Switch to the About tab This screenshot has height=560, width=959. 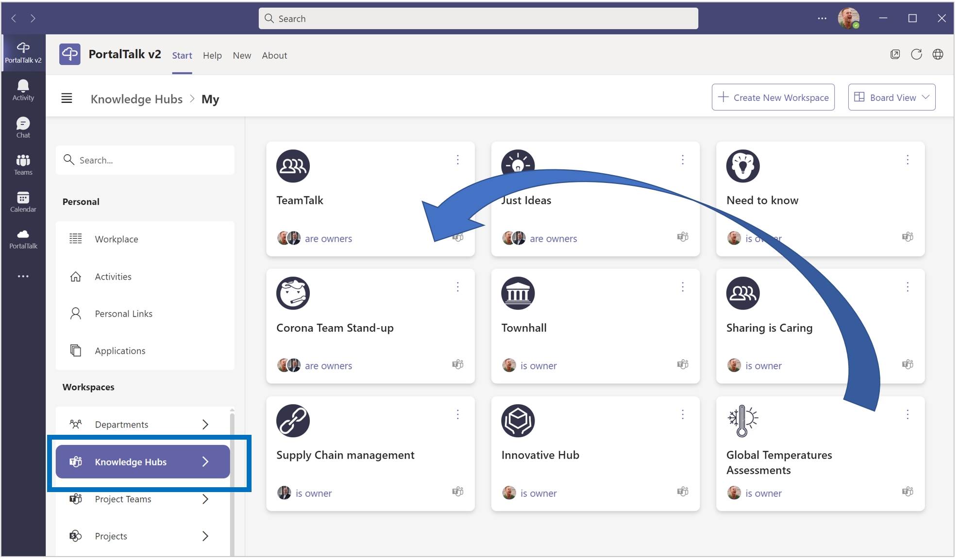(x=274, y=55)
